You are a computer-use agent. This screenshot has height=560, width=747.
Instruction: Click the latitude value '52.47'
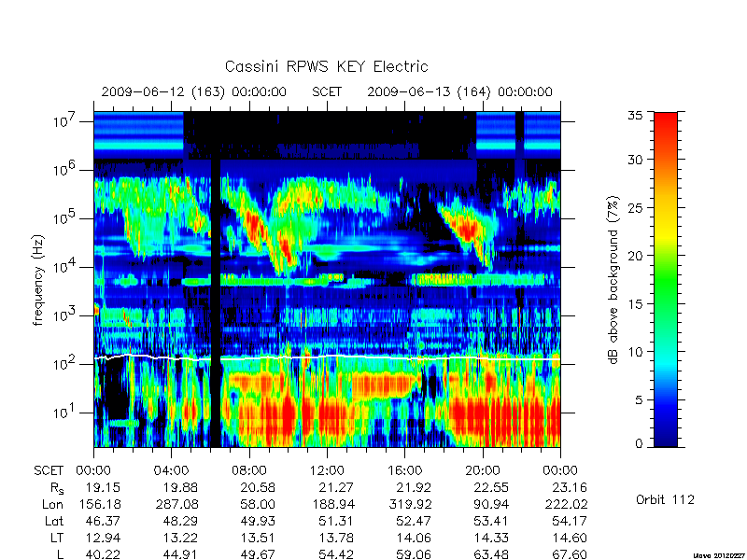click(414, 522)
